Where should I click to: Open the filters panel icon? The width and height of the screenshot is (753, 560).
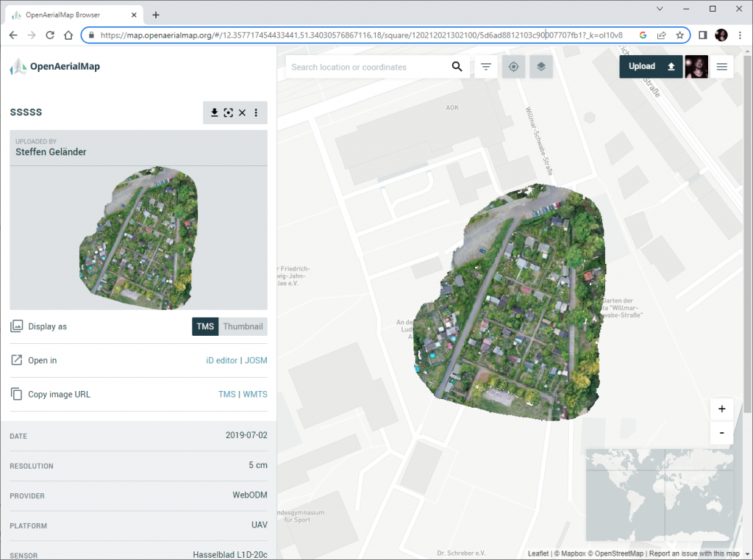(x=486, y=66)
